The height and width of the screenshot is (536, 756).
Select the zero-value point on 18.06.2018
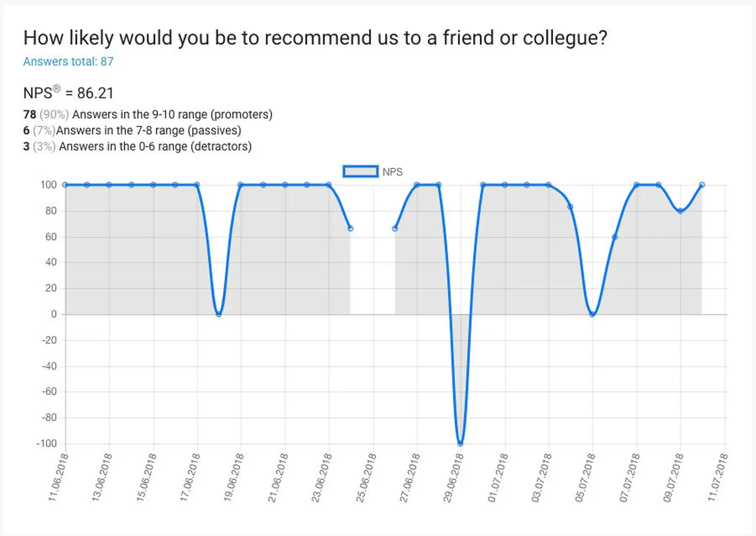pos(219,314)
